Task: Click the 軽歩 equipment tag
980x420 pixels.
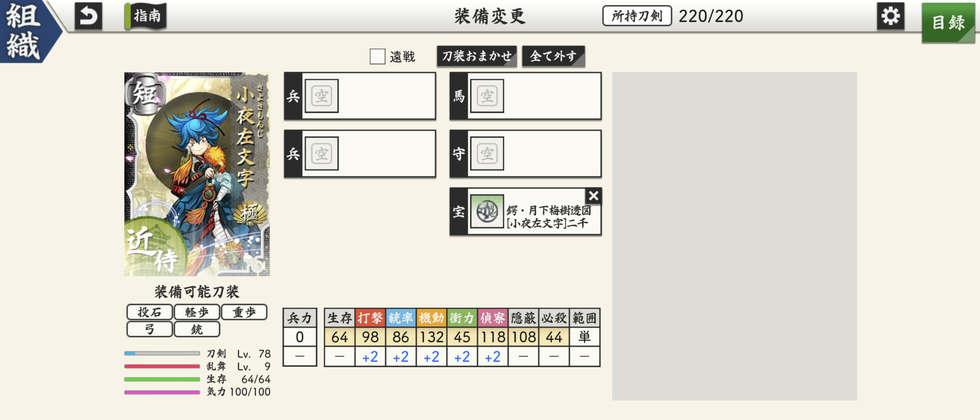Action: 197,312
